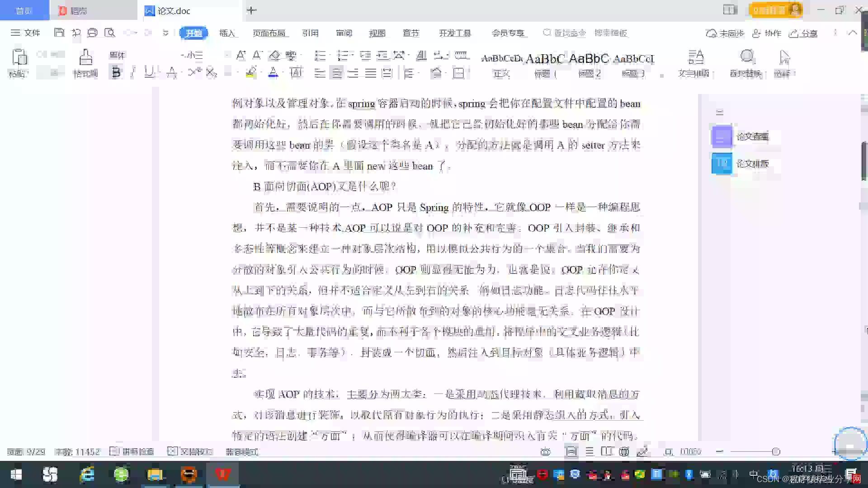Toggle bold formatting
Screen dimensions: 868x488
tap(116, 72)
